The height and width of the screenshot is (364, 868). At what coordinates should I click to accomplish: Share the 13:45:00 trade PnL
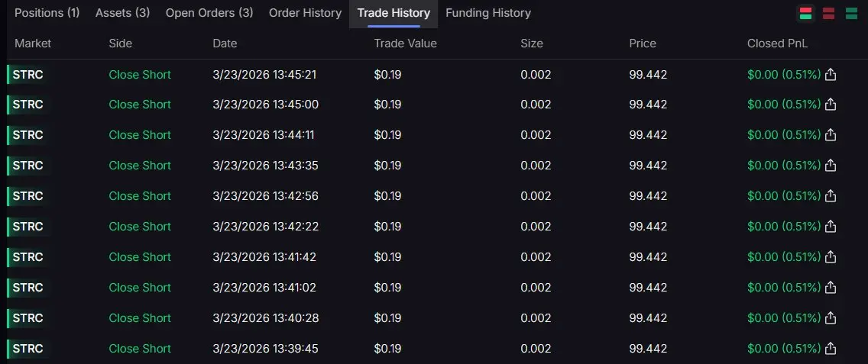point(831,105)
